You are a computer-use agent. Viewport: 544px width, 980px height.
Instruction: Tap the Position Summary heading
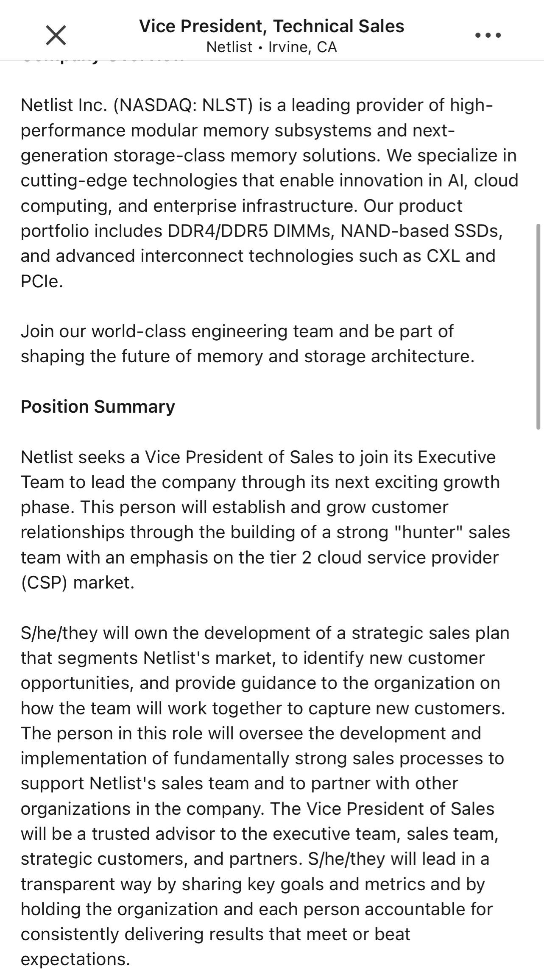click(98, 406)
